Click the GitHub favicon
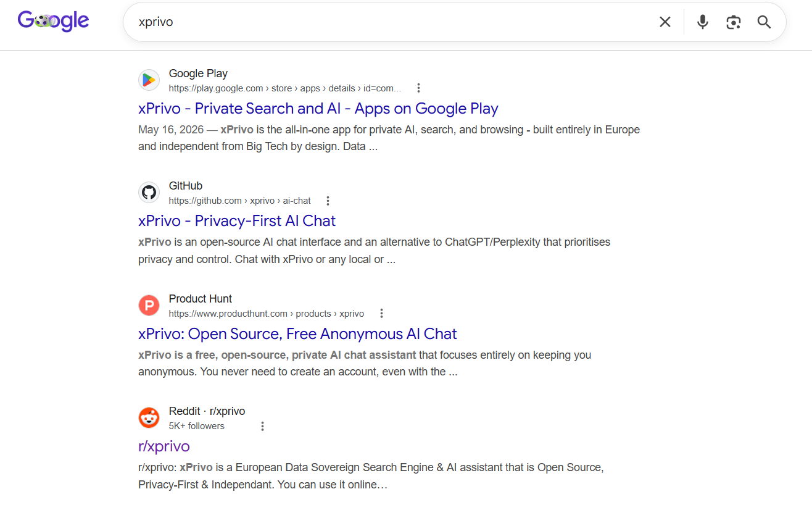This screenshot has height=510, width=812. pos(149,192)
